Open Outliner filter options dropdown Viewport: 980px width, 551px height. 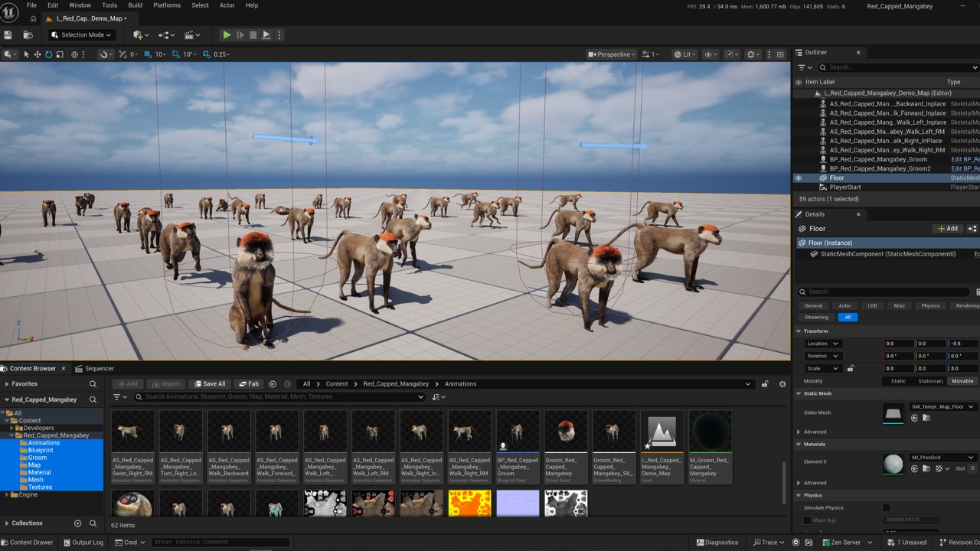pos(805,67)
